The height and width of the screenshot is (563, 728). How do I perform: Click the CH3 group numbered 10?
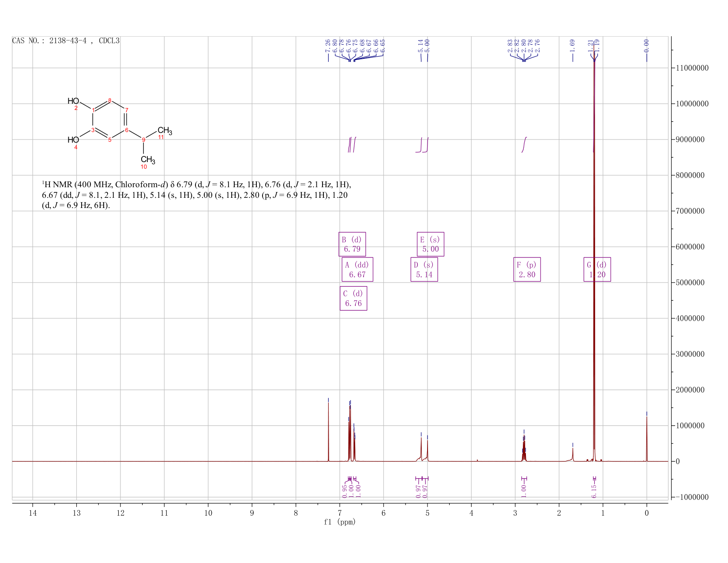click(x=148, y=160)
